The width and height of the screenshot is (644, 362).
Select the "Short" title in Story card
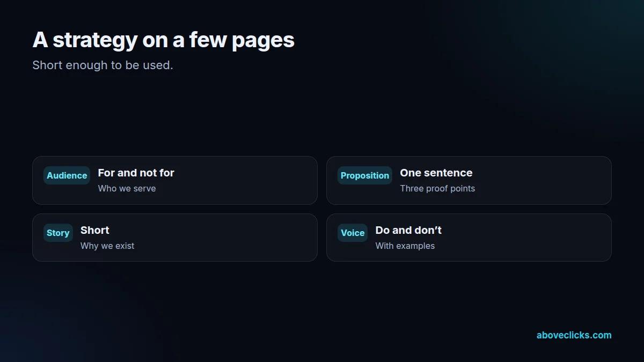[x=95, y=230]
